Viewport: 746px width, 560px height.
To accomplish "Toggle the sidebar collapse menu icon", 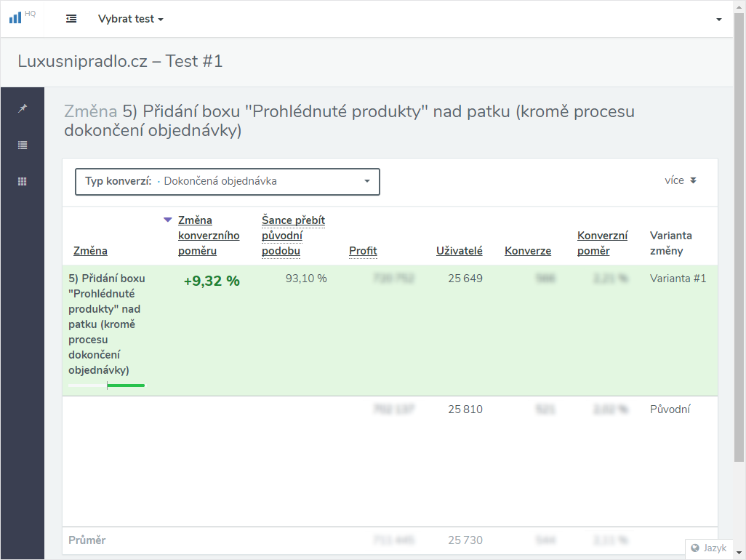I will 71,19.
